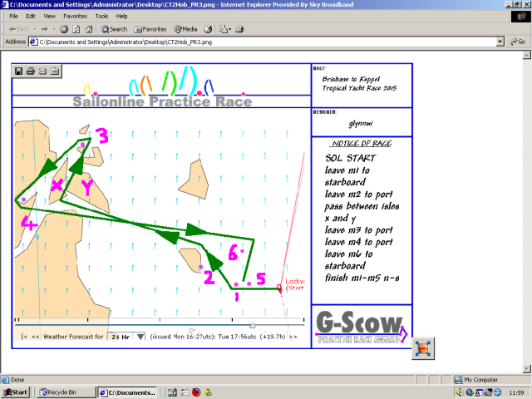Viewport: 532px width, 399px height.
Task: Open the Search pane from toolbar
Action: click(114, 29)
